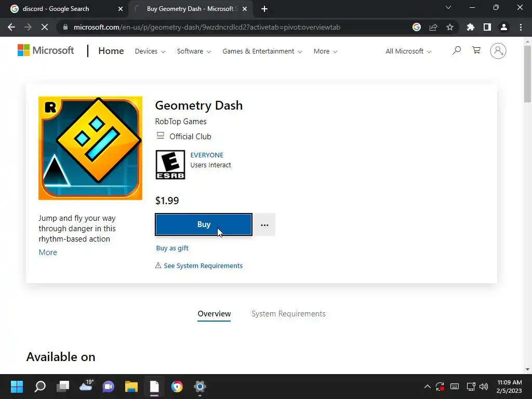532x399 pixels.
Task: Open the Chrome profile icon
Action: click(504, 27)
